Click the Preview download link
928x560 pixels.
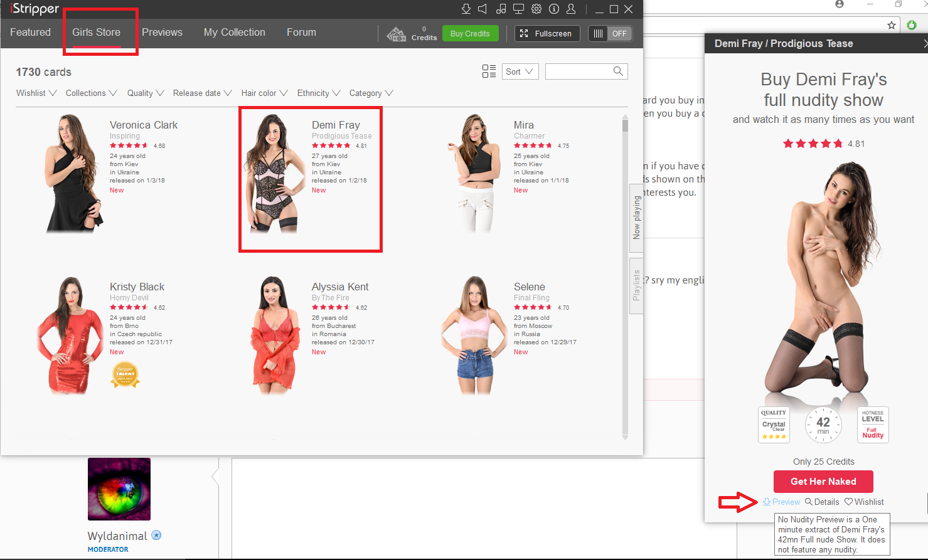pyautogui.click(x=781, y=502)
